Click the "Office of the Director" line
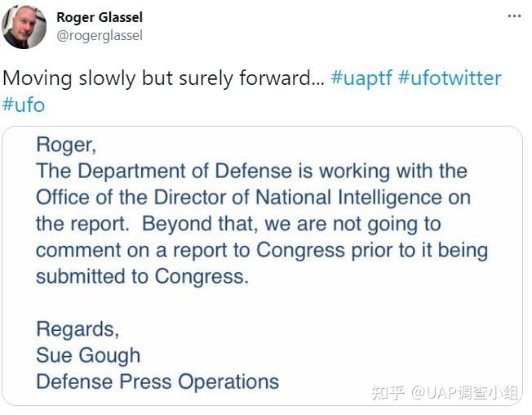This screenshot has height=415, width=532. [x=253, y=198]
